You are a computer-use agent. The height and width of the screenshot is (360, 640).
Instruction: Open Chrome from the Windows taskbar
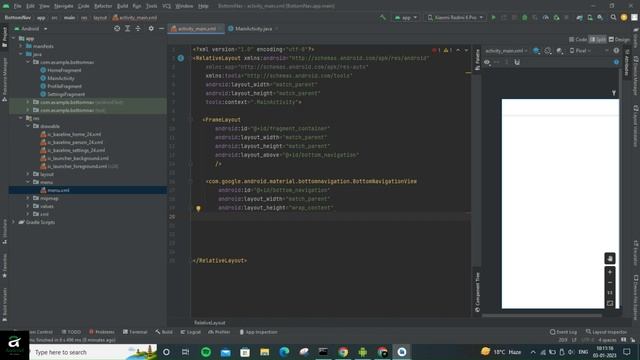pos(343,352)
